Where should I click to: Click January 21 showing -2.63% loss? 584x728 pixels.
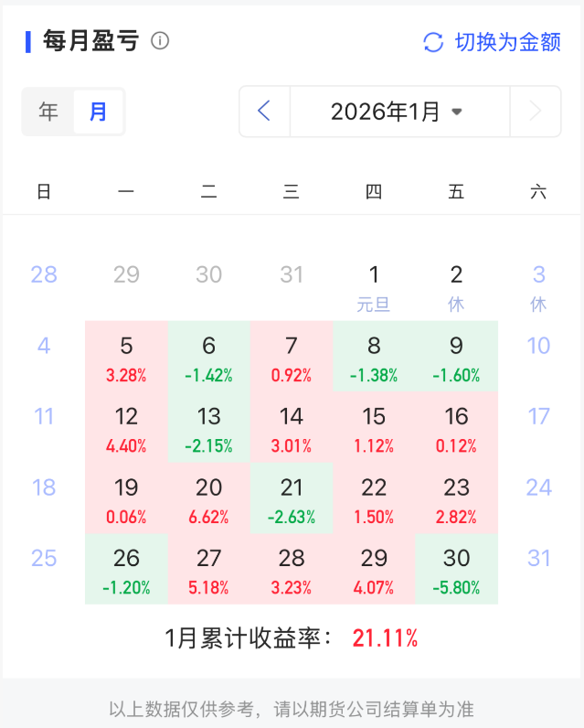[291, 498]
